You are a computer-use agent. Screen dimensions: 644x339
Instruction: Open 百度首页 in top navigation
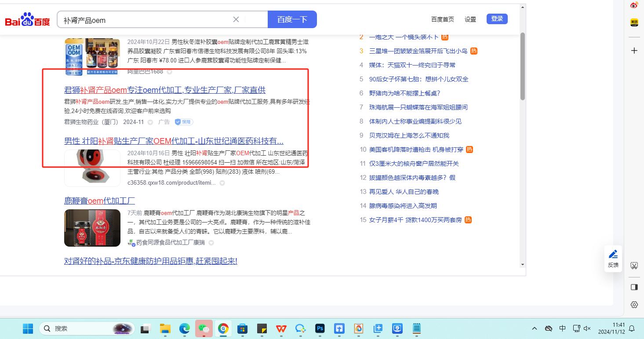pos(442,19)
